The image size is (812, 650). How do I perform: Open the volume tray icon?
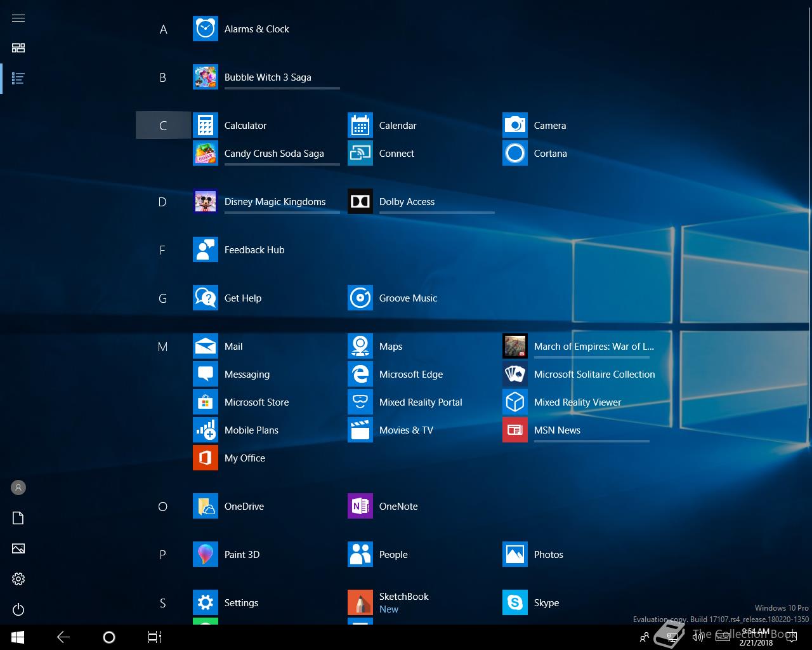click(698, 637)
